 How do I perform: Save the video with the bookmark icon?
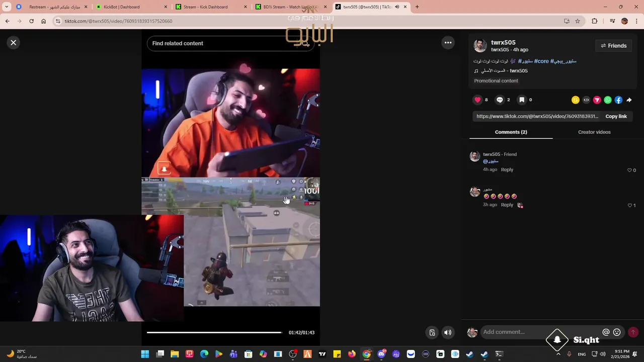pyautogui.click(x=522, y=100)
